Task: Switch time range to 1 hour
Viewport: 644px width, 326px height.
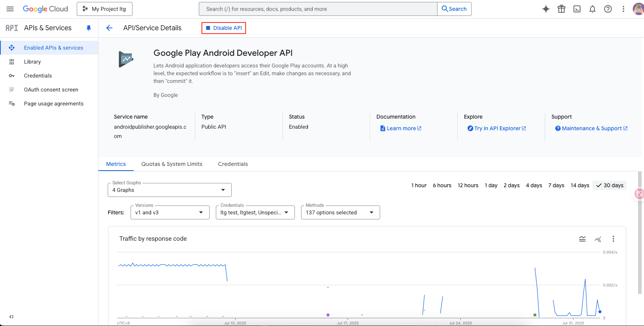Action: pos(418,185)
